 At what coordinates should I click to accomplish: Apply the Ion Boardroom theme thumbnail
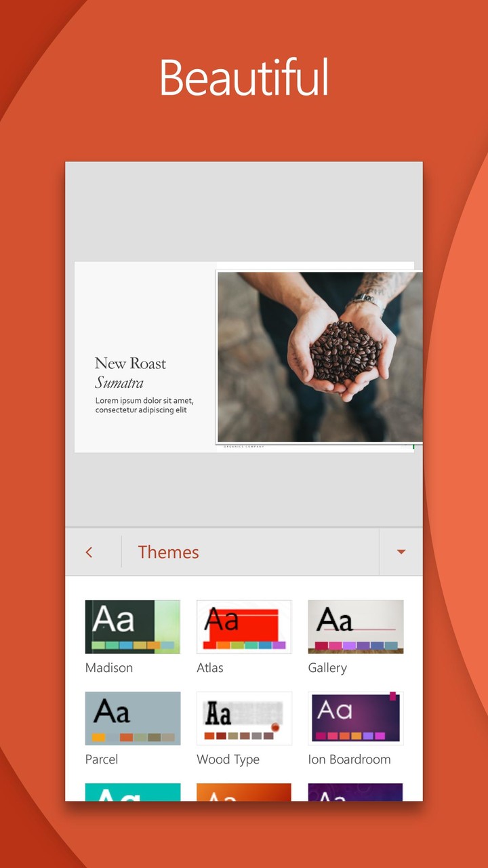click(x=356, y=718)
